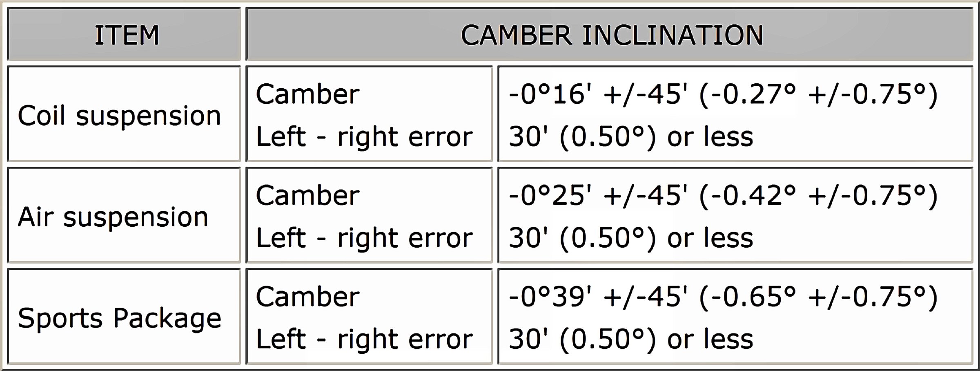980x371 pixels.
Task: Click Coil suspension's 30' (0.50°) or less value
Action: point(631,136)
